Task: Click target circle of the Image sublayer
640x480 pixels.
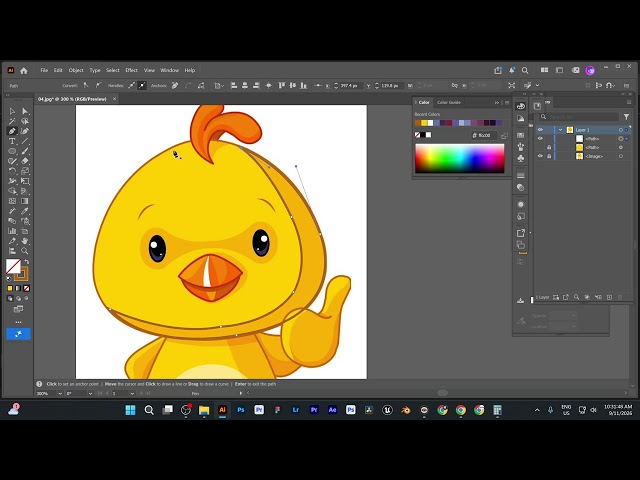Action: (x=621, y=156)
